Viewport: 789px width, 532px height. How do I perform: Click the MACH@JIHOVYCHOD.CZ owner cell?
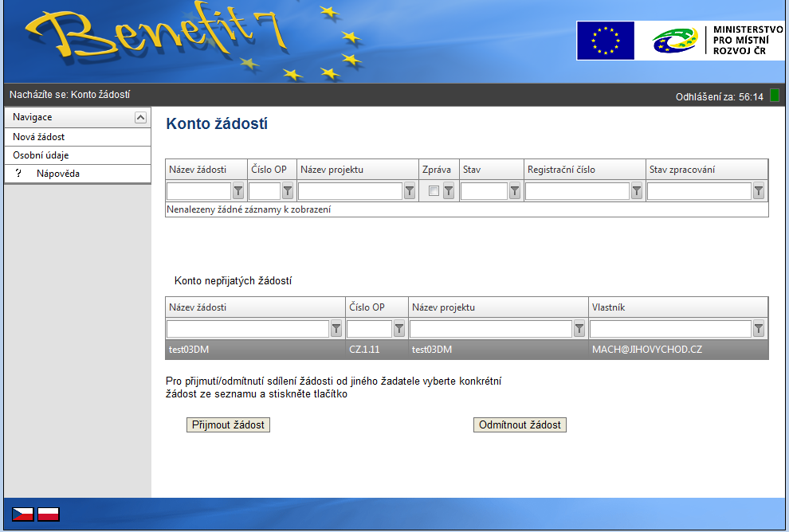click(x=678, y=350)
